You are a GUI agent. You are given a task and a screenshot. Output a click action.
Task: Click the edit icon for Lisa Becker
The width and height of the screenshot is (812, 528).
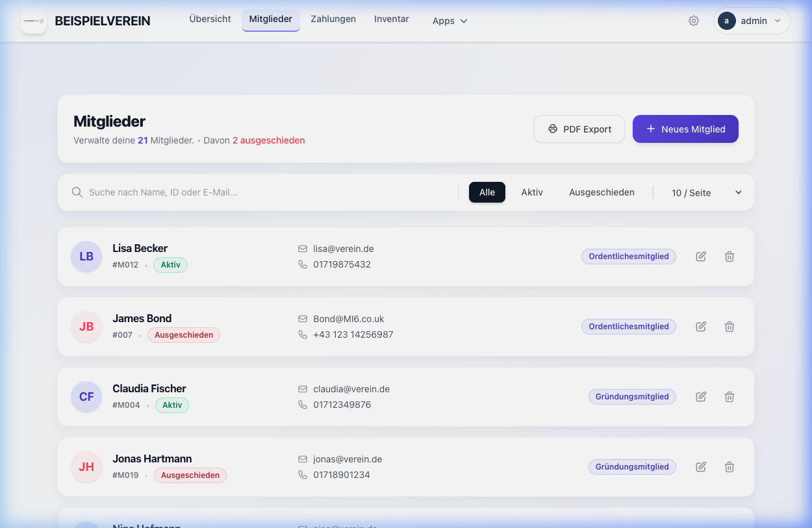(x=701, y=257)
